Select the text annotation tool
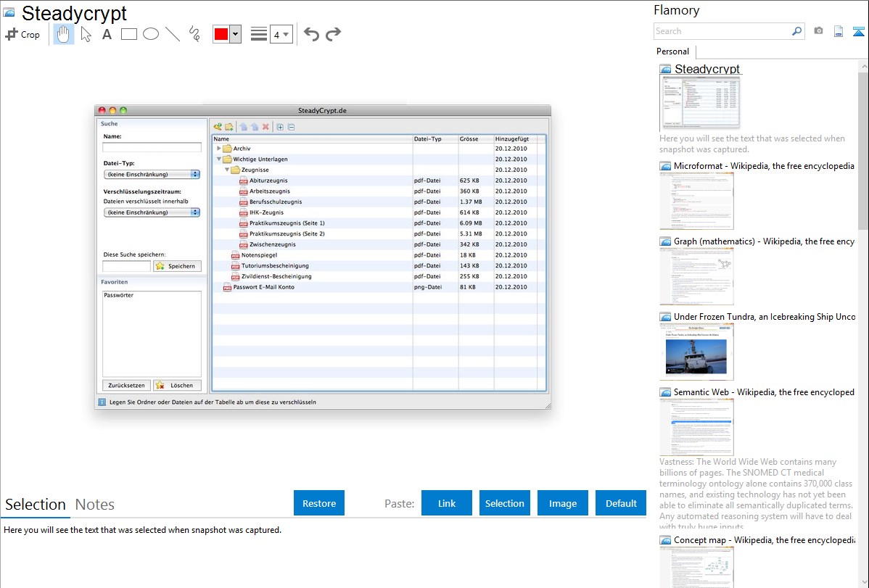 click(x=107, y=34)
